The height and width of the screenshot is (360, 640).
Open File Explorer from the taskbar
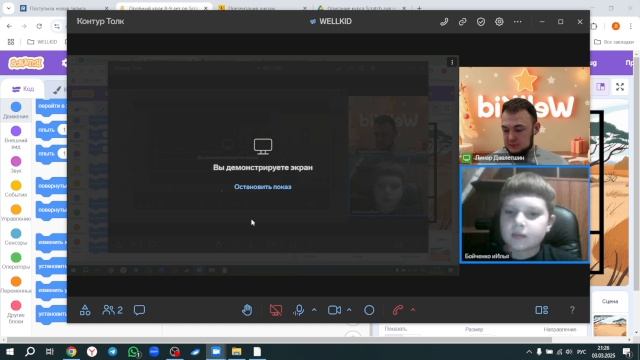(236, 351)
